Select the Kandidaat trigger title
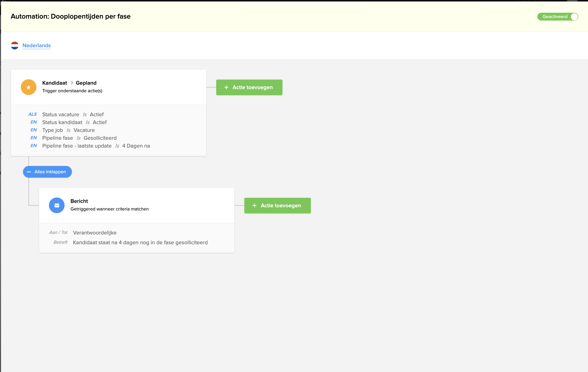The width and height of the screenshot is (588, 372). (55, 83)
